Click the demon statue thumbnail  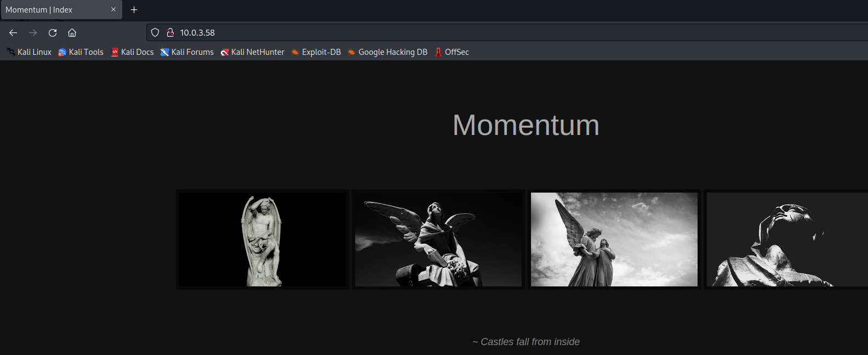coord(262,239)
